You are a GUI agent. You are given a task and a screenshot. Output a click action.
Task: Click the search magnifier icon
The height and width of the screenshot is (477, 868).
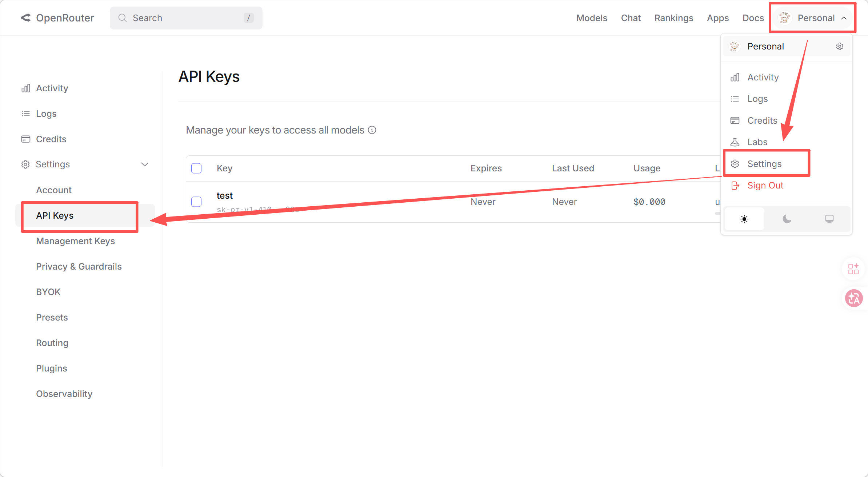pyautogui.click(x=123, y=18)
